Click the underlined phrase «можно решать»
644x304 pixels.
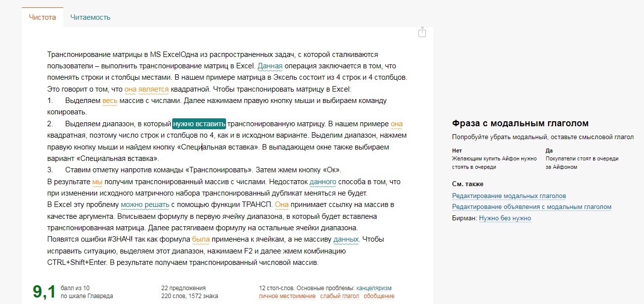pyautogui.click(x=145, y=204)
